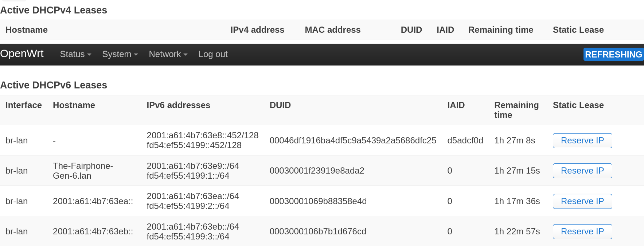Image resolution: width=644 pixels, height=246 pixels.
Task: Select The-Fairphone-Gen-6.lan hostname cell
Action: [83, 171]
